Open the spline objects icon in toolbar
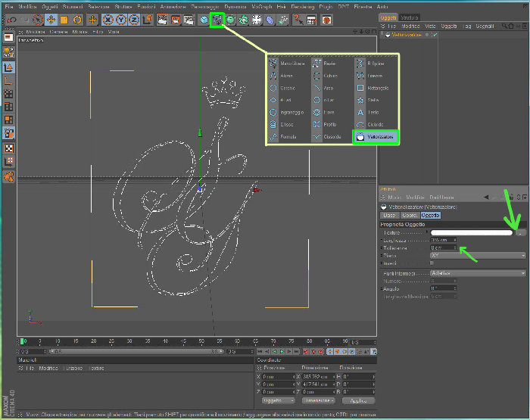 click(x=217, y=20)
